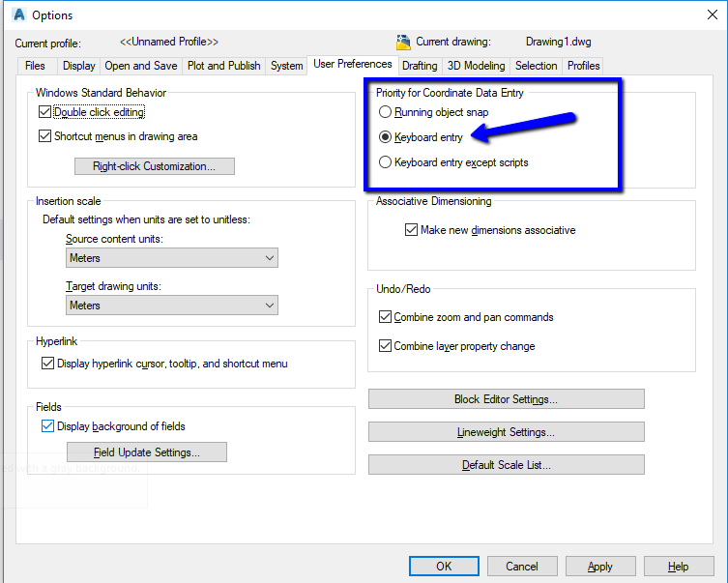Switch to the Selection tab
Screen dimensions: 728x583
pos(536,66)
